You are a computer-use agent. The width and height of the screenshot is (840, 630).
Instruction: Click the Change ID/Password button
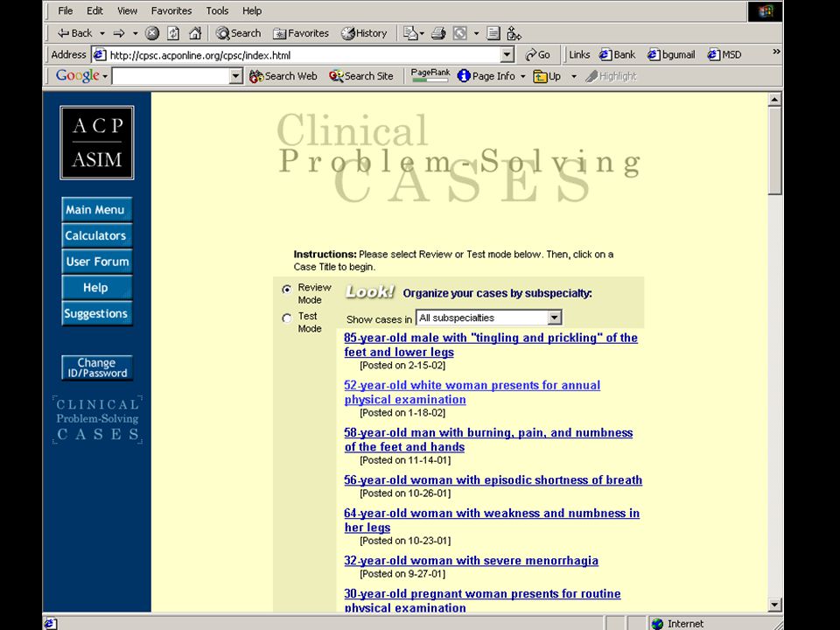(x=97, y=368)
